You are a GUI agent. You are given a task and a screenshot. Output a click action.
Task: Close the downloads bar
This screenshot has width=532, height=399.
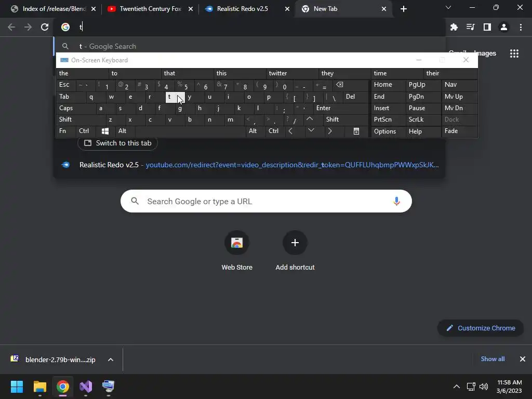[x=523, y=359]
